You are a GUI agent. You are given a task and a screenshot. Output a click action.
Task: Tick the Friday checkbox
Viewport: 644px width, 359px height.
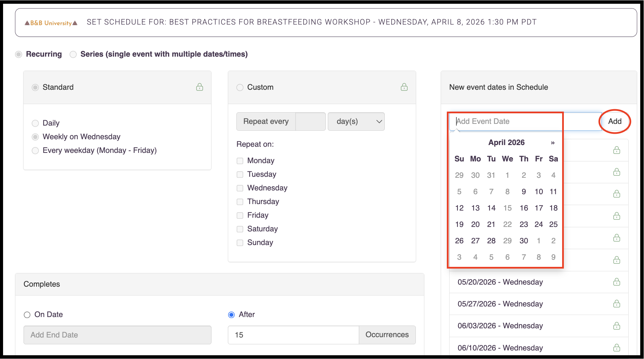coord(240,215)
